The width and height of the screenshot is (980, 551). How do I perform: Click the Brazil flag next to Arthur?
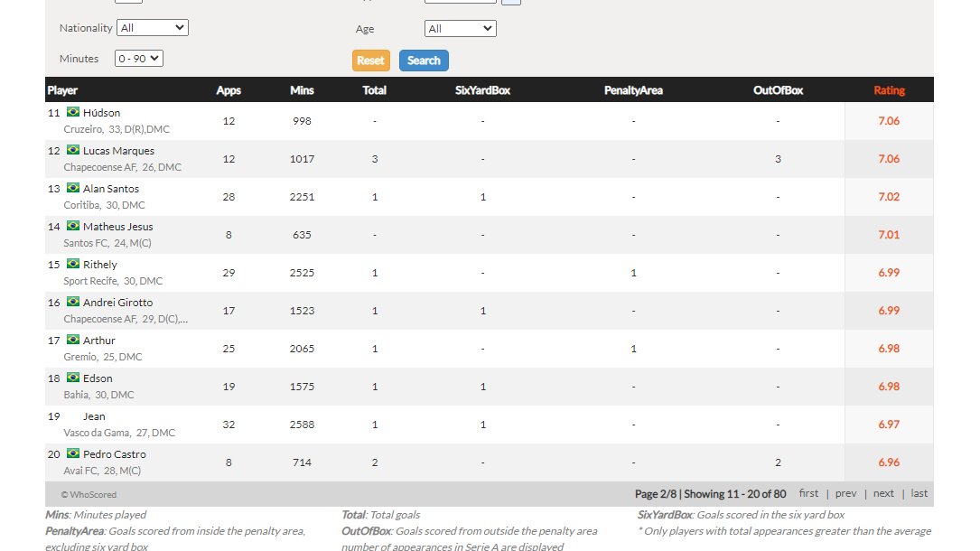point(73,340)
